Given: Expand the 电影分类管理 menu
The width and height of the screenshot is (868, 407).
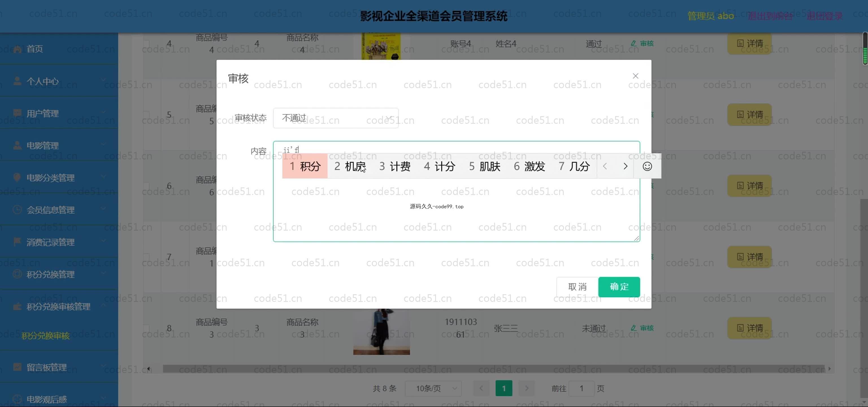Looking at the screenshot, I should tap(59, 177).
